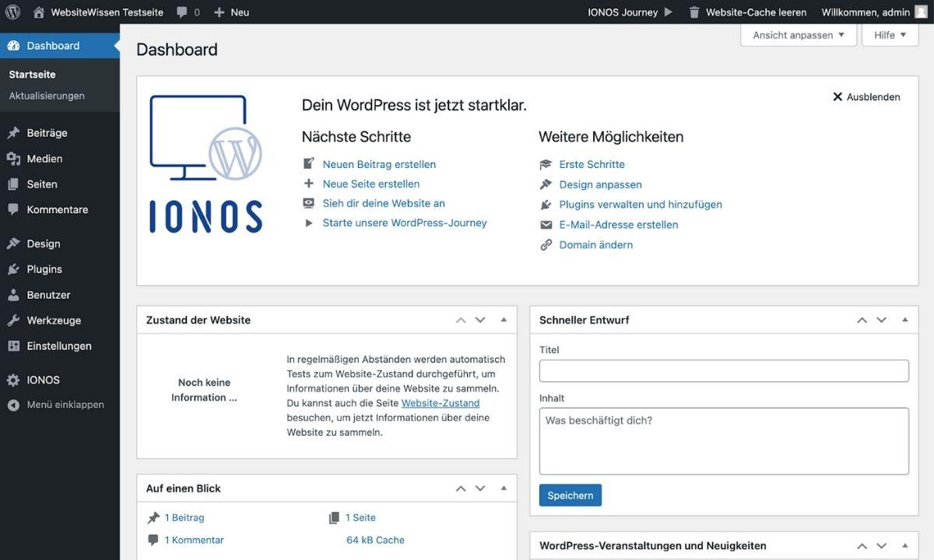Click the X icon next to Ausblenden

point(837,97)
